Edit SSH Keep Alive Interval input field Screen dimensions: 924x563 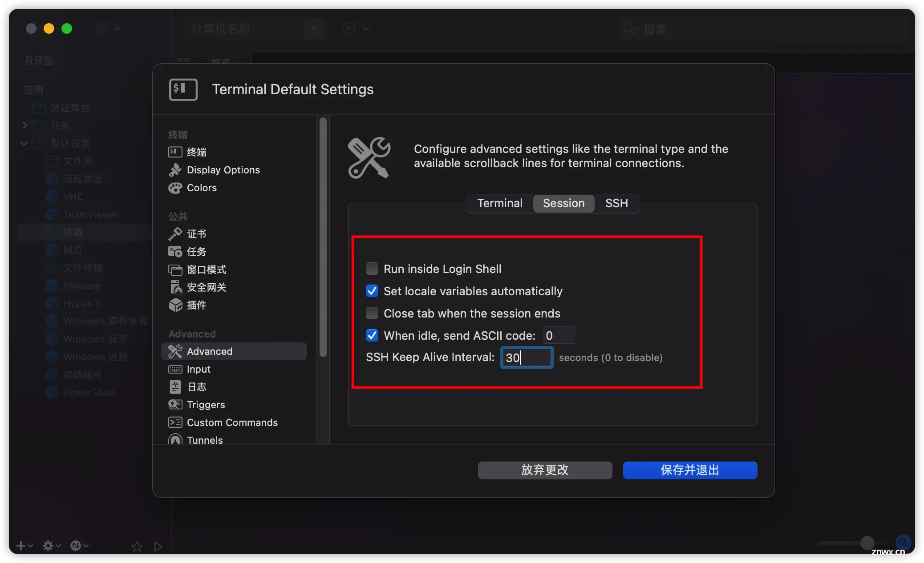coord(526,357)
